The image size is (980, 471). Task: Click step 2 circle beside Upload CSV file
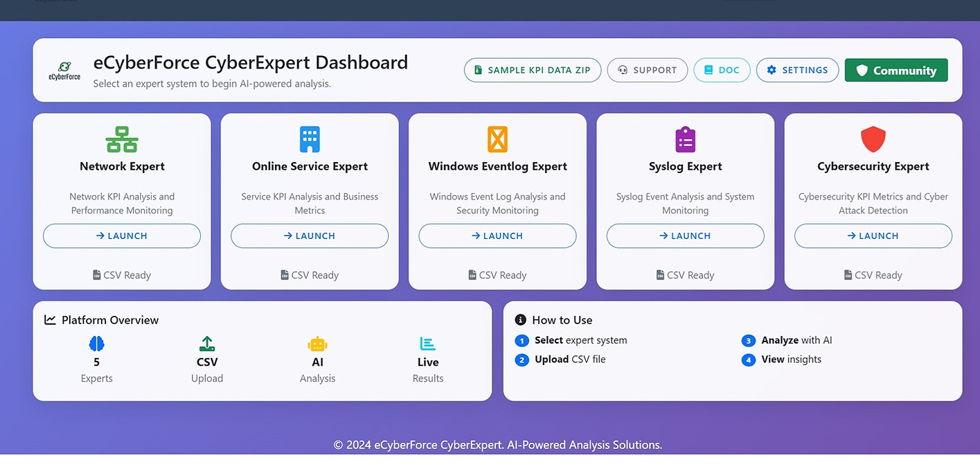click(522, 360)
